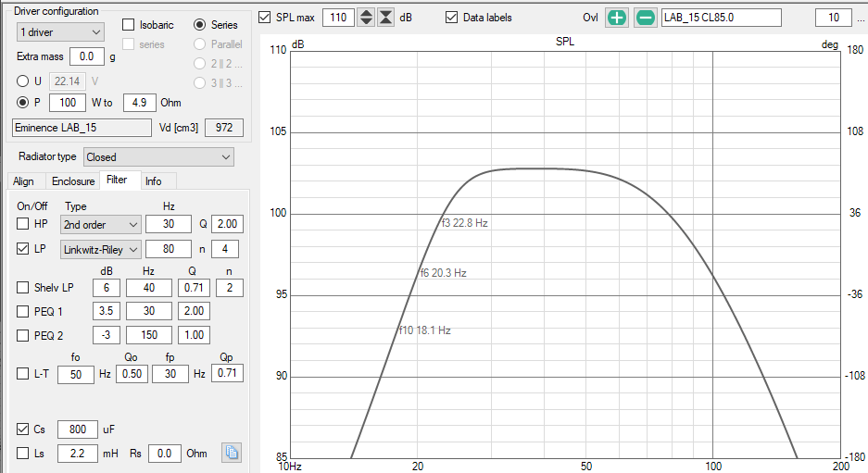Viewport: 868px width, 473px height.
Task: Toggle the SPL max checkbox
Action: coord(265,18)
